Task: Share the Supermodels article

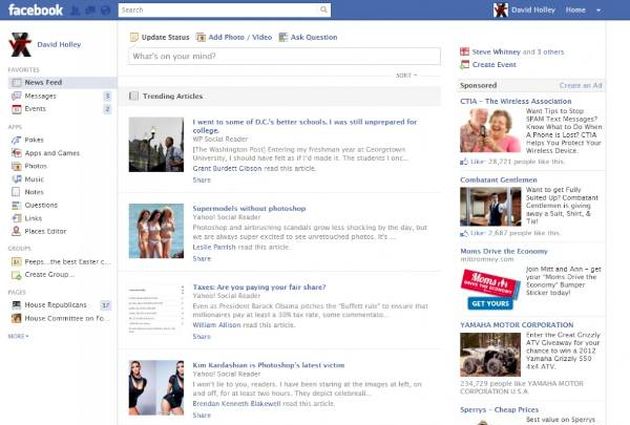Action: (x=202, y=258)
